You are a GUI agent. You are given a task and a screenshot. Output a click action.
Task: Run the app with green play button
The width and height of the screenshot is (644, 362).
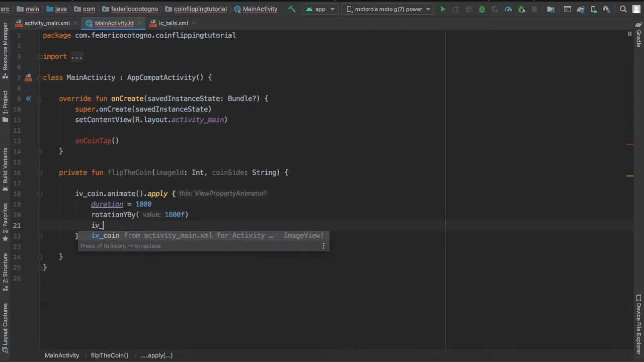coord(443,9)
